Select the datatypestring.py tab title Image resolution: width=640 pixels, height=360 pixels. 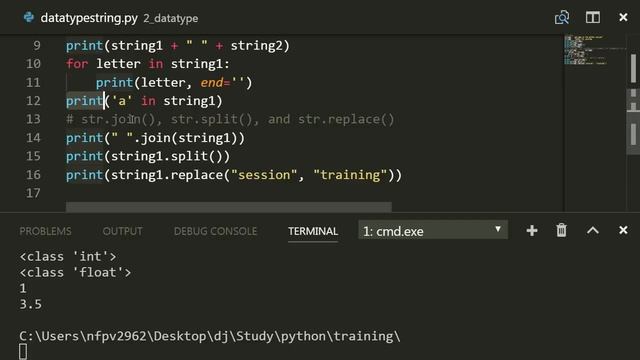[89, 18]
